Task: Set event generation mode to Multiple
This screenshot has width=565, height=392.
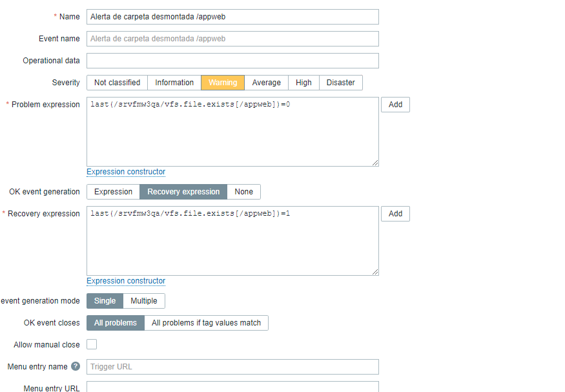Action: point(144,301)
